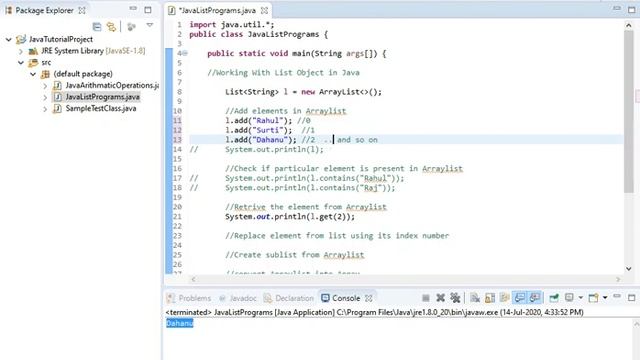
Task: Click the editor scroll down arrow
Action: 629,269
